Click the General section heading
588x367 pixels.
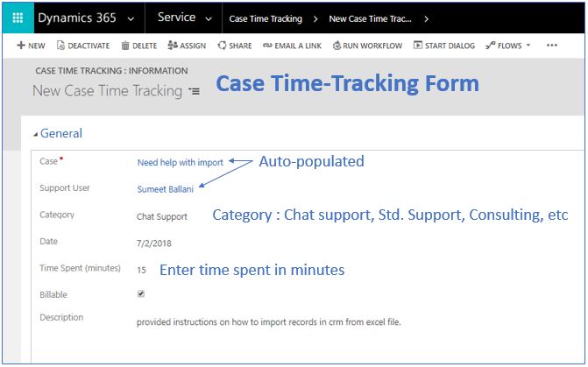pyautogui.click(x=61, y=133)
